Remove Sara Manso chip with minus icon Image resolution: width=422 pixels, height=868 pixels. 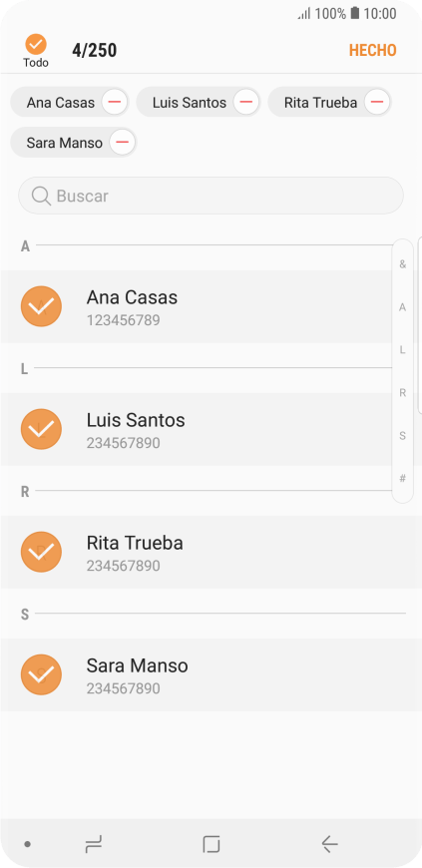click(x=123, y=143)
